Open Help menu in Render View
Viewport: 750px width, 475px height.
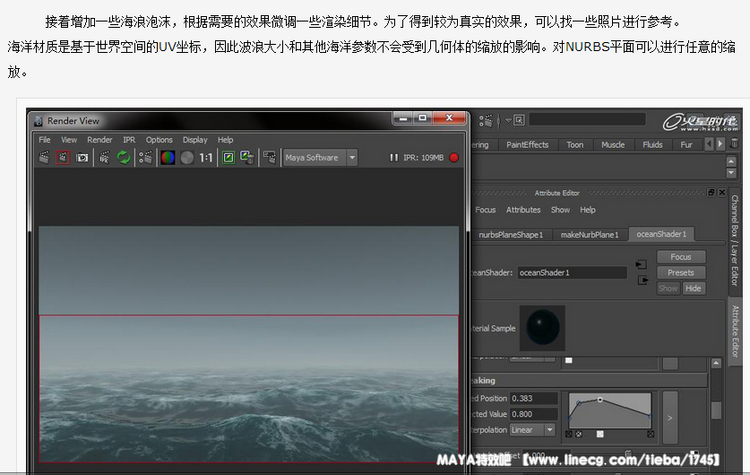(x=225, y=140)
